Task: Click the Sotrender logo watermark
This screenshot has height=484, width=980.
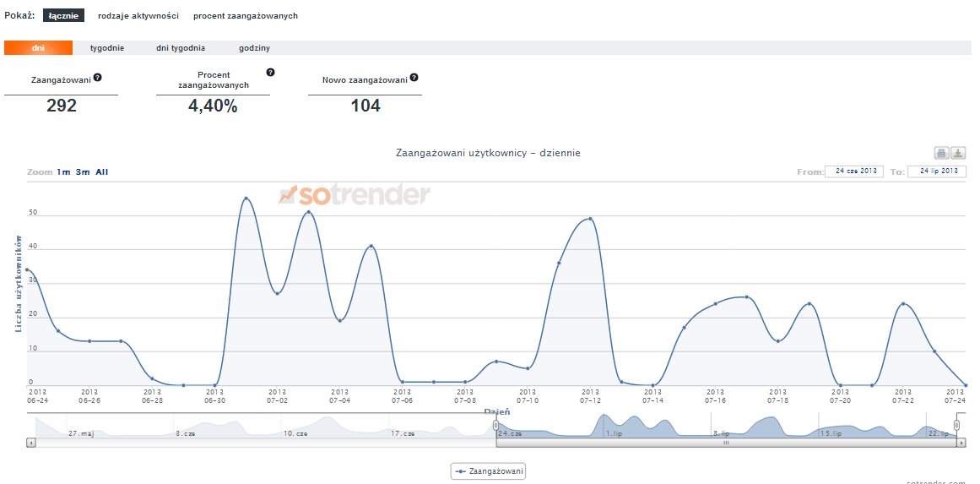Action: coord(355,195)
